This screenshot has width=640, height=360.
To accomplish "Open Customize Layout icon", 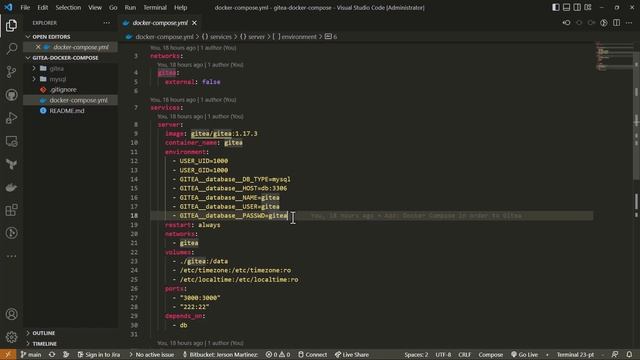I will [588, 7].
